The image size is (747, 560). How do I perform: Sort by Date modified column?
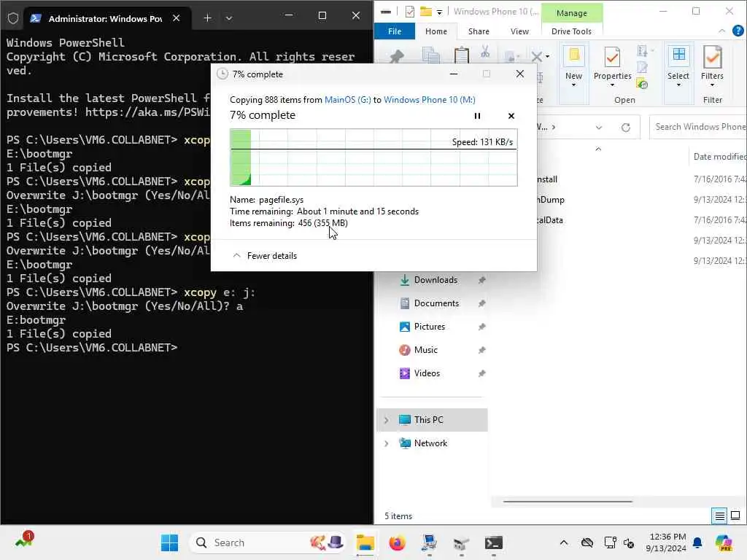point(719,157)
